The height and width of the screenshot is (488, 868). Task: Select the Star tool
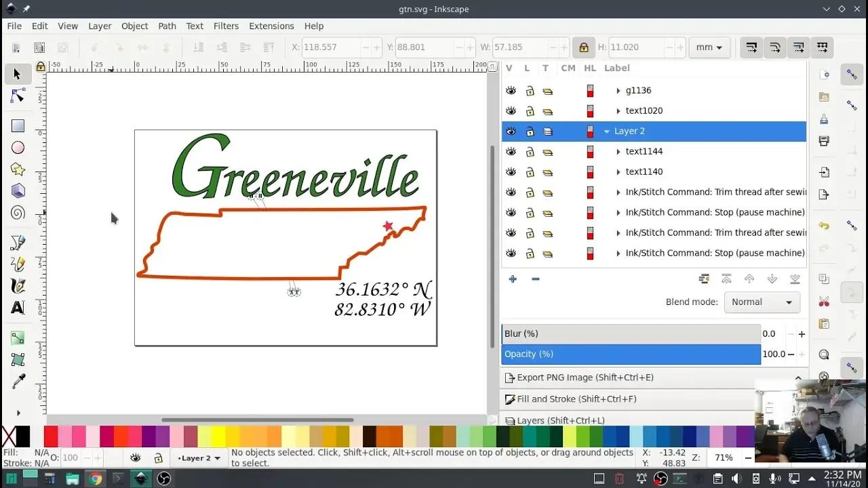[18, 169]
